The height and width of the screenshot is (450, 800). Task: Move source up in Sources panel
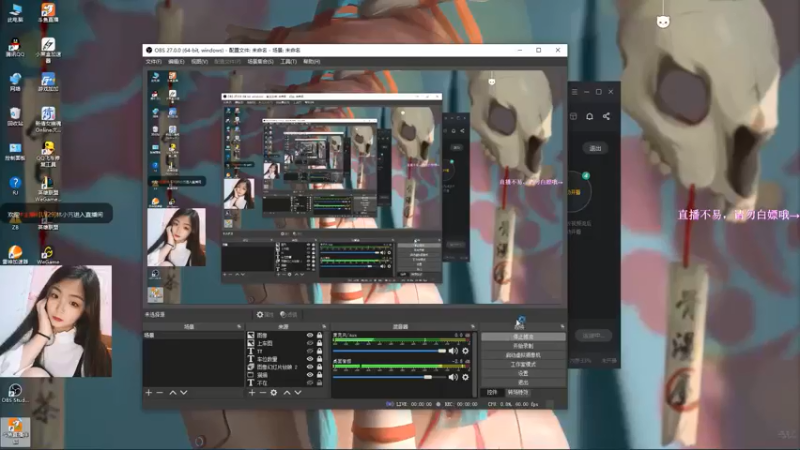(287, 393)
